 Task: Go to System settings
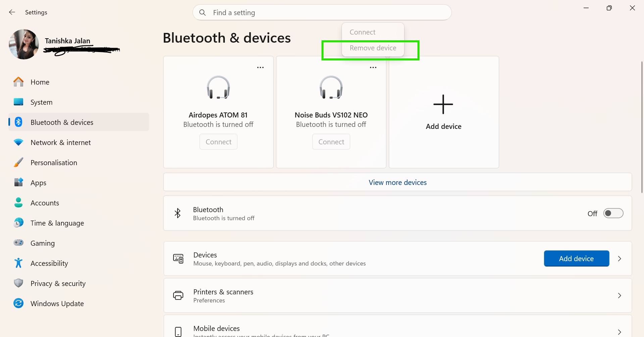coord(79,102)
